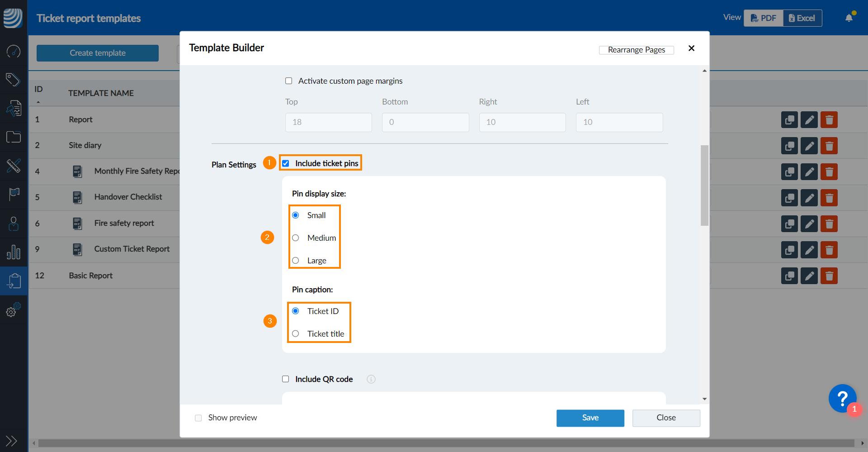Delete the Report template with trash icon

pyautogui.click(x=829, y=120)
